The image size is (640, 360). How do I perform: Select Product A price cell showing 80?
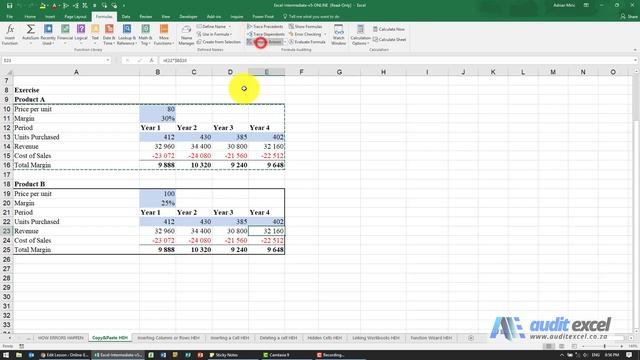tap(158, 109)
